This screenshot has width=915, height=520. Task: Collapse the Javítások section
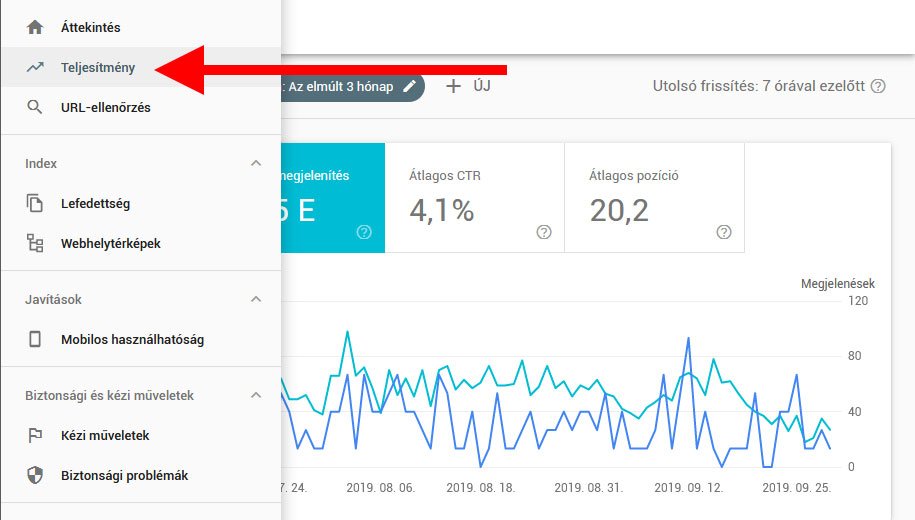(x=256, y=299)
